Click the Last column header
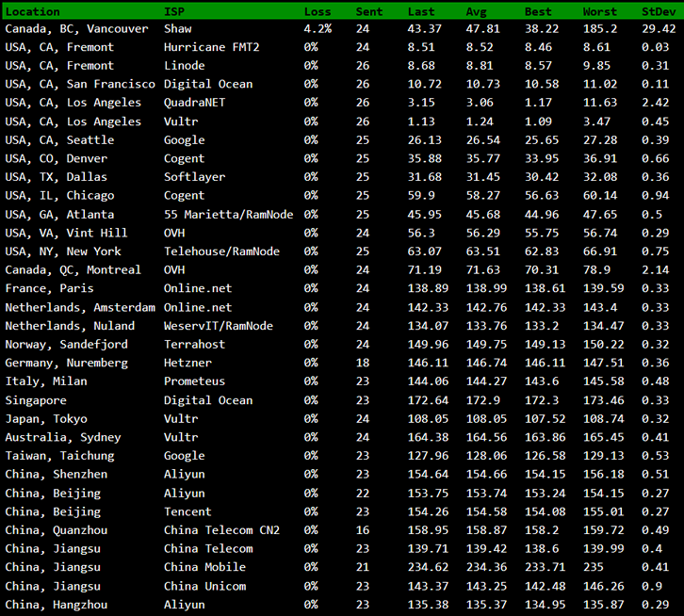 421,12
